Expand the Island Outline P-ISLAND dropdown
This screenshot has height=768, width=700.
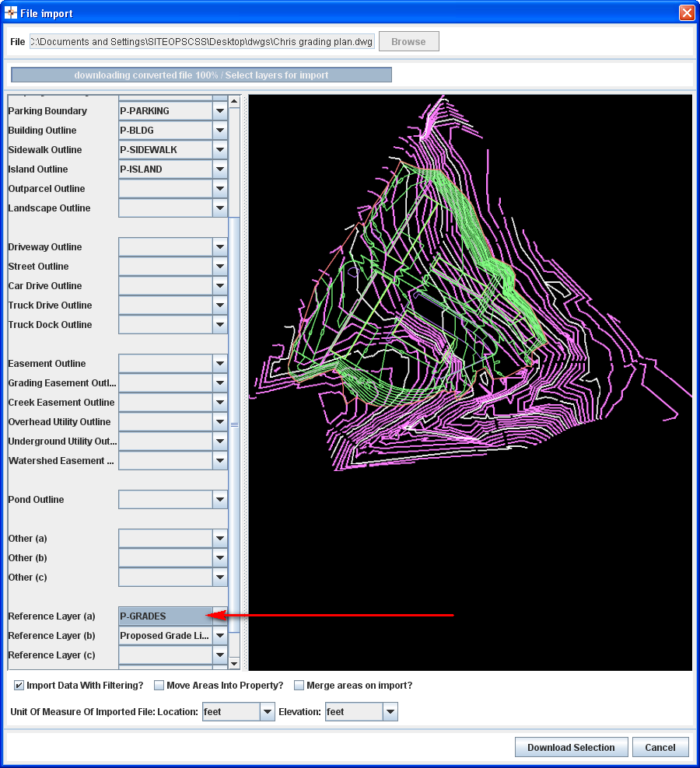click(219, 169)
